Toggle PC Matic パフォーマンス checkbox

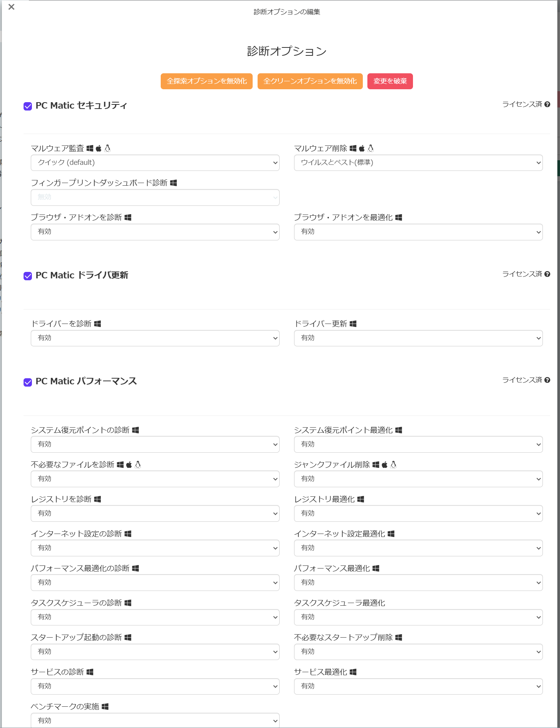tap(28, 382)
